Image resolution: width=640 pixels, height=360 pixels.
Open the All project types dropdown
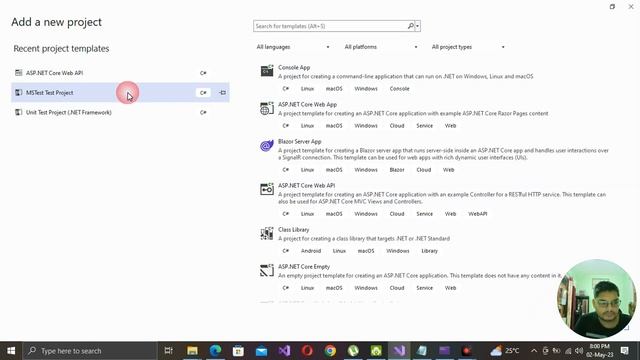point(468,47)
